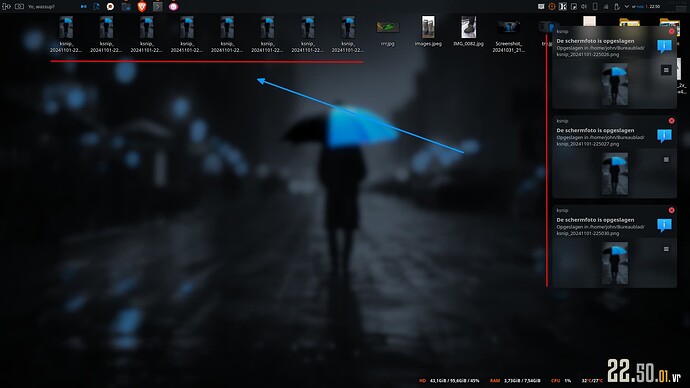
Task: Click the info bubble icon in the 225027 notification
Action: tap(664, 135)
